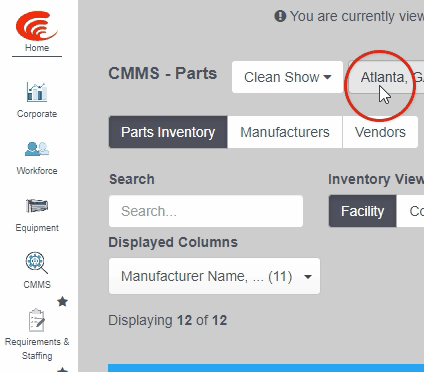Open the Atlanta location dropdown
This screenshot has width=424, height=372.
pyautogui.click(x=386, y=77)
